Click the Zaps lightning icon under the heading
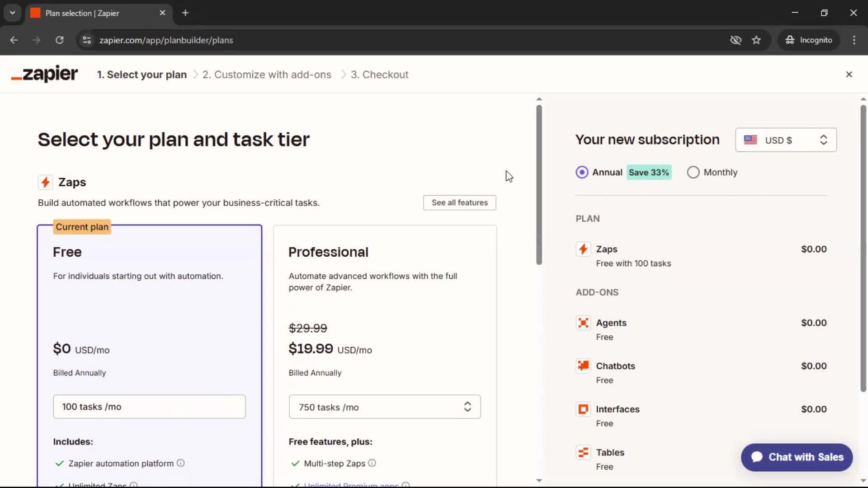 (45, 182)
